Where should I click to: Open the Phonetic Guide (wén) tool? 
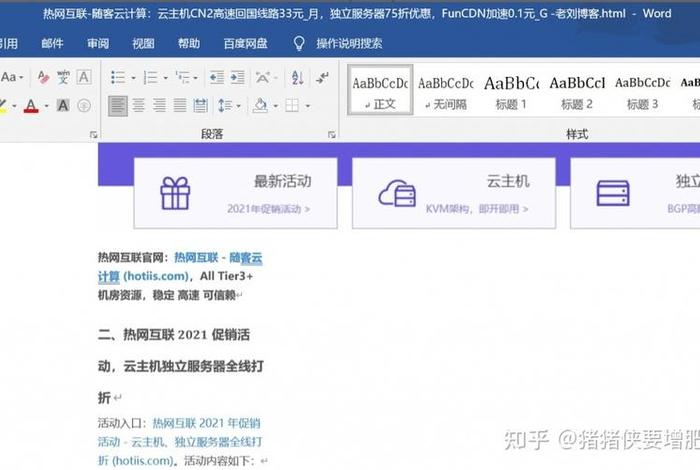(63, 77)
